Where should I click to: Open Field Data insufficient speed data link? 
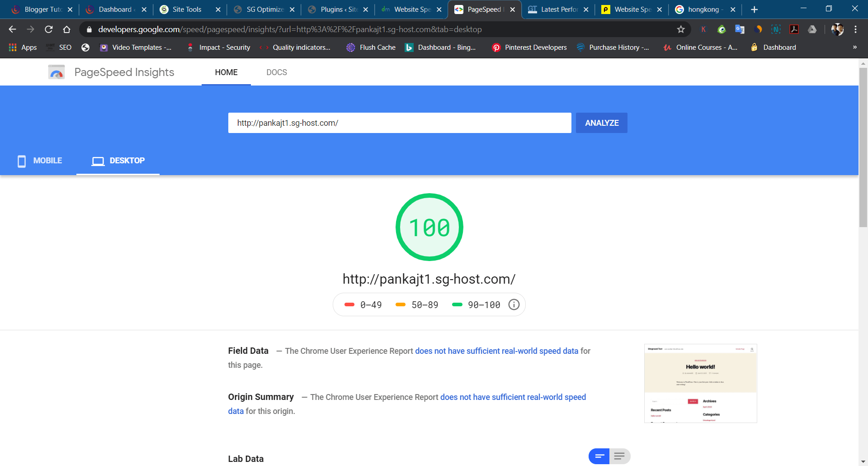coord(496,351)
